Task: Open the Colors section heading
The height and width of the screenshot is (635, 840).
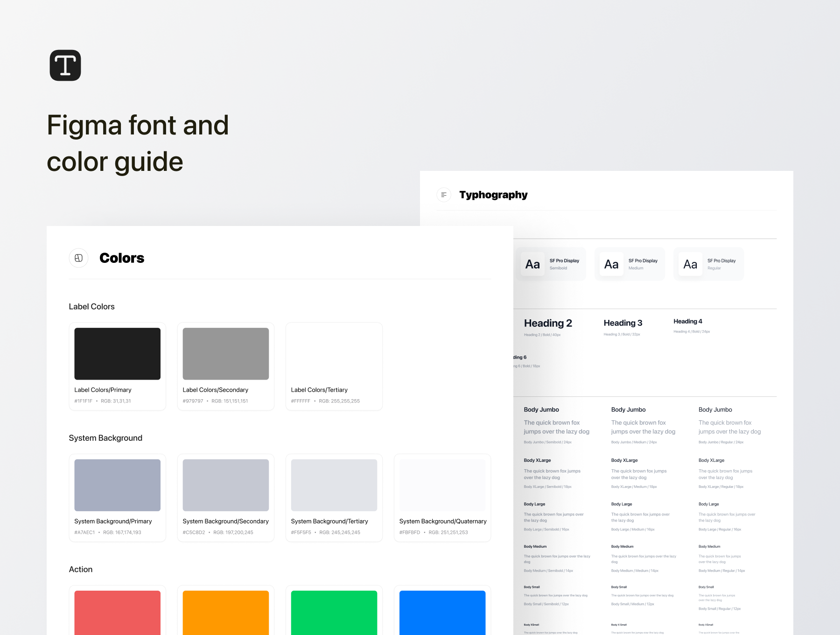Action: click(122, 258)
